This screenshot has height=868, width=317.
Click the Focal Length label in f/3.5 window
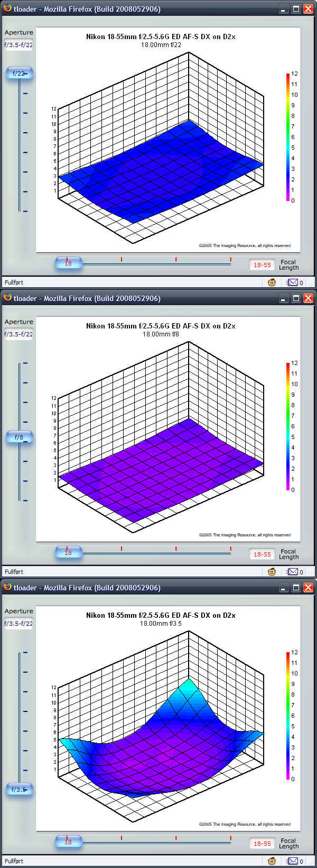289,844
